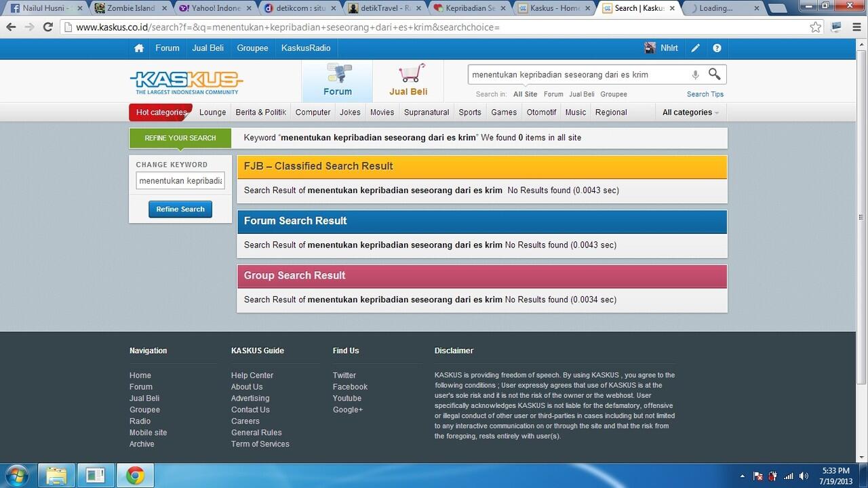Viewport: 868px width, 488px height.
Task: Click Help Center footer link
Action: [252, 375]
